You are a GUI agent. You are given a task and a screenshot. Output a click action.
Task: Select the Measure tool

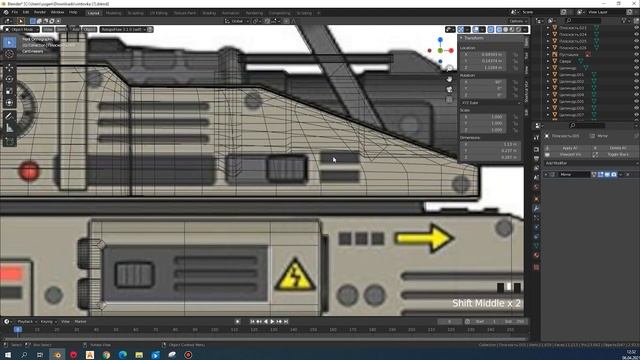[9, 128]
